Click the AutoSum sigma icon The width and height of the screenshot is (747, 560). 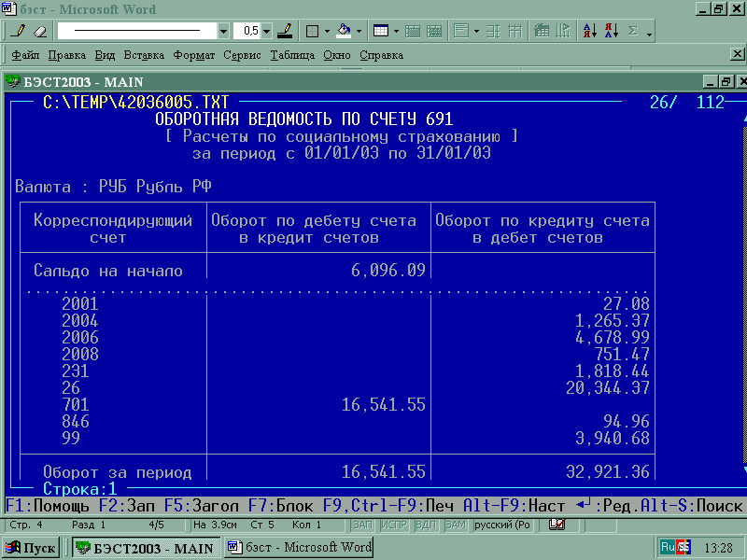[x=633, y=31]
